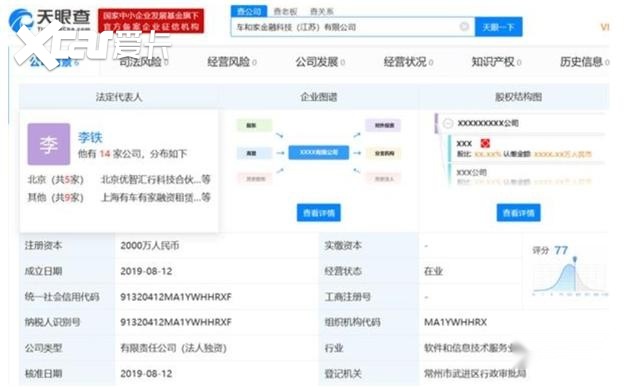
Task: Open the 经营状况 tab
Action: tap(408, 62)
